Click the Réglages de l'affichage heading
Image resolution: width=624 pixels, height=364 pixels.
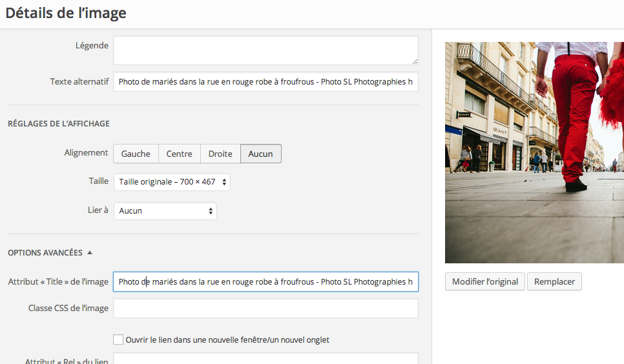click(59, 124)
